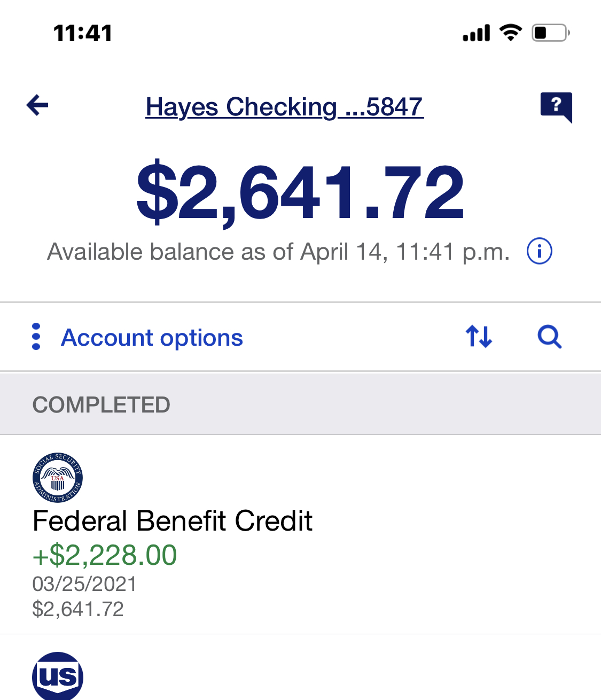The width and height of the screenshot is (601, 700).
Task: Tap the running balance under the date
Action: 78,609
